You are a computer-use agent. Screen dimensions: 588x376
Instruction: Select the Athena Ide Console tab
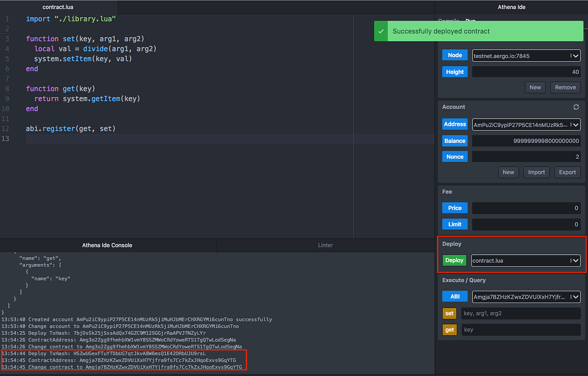point(107,245)
